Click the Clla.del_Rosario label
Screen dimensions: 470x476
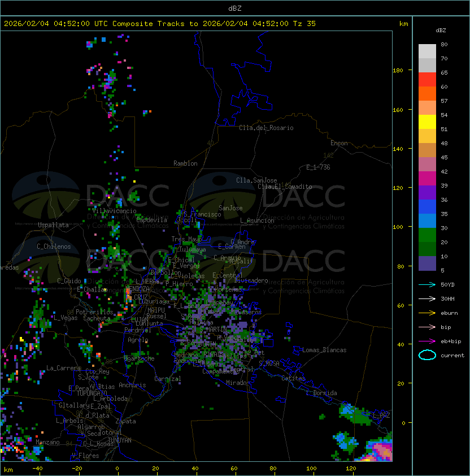coord(266,128)
